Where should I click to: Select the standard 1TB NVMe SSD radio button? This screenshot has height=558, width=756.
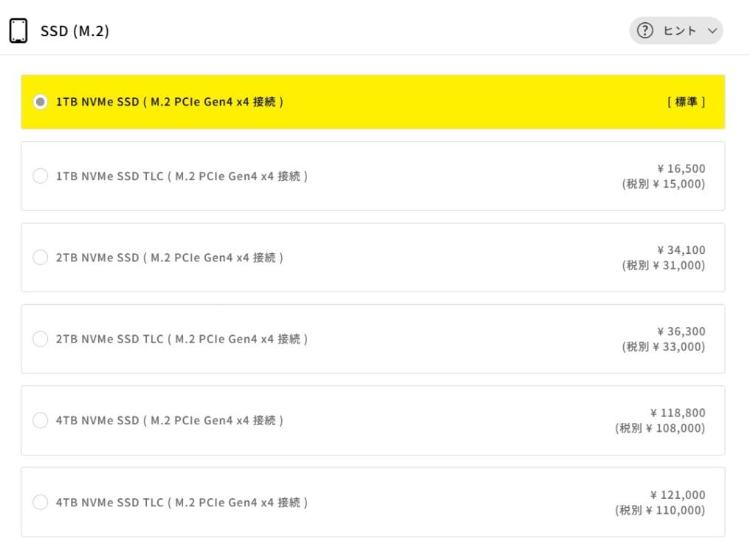pos(41,102)
